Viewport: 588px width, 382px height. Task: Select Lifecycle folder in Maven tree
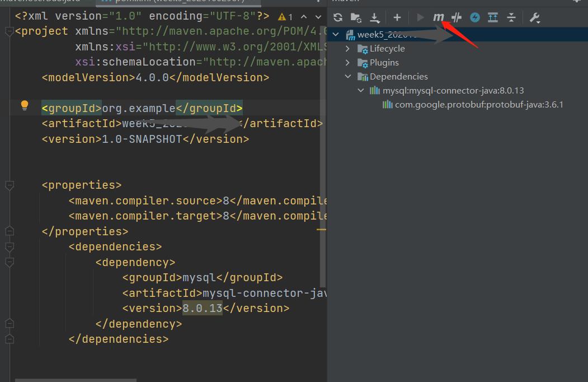point(382,49)
